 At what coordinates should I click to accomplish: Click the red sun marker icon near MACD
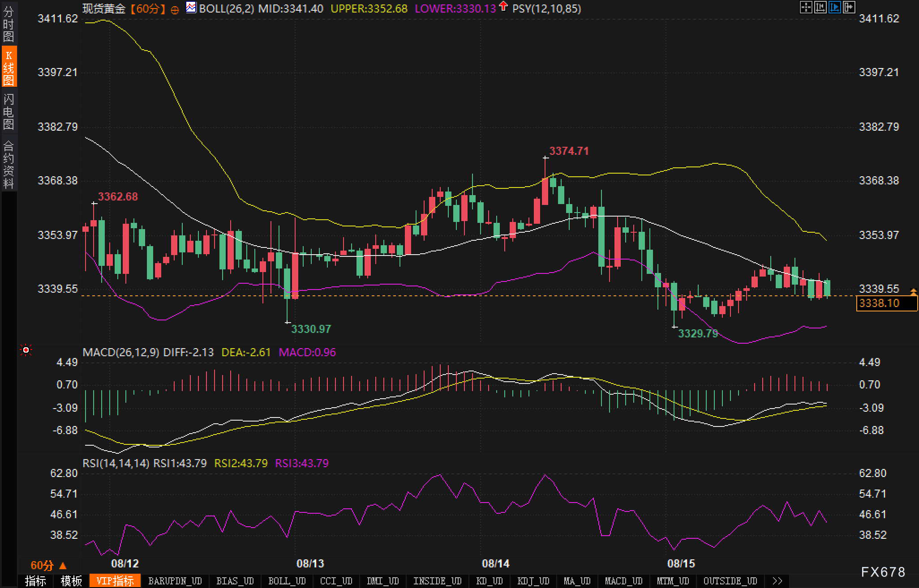tap(26, 350)
